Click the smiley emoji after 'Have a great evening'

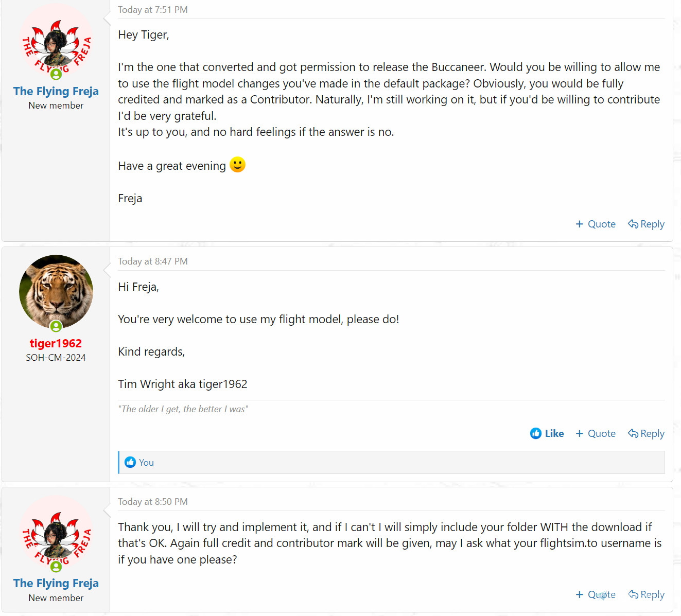point(237,165)
